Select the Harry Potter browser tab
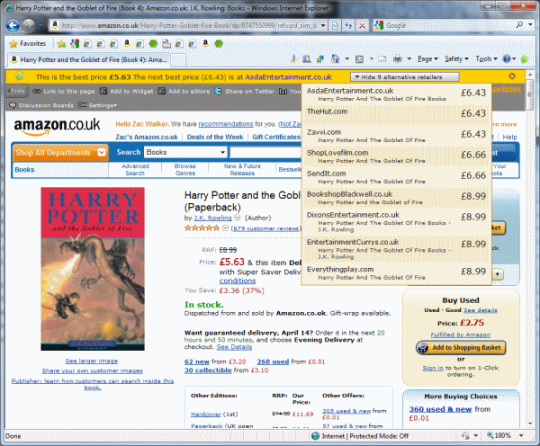This screenshot has height=446, width=540. tap(89, 60)
